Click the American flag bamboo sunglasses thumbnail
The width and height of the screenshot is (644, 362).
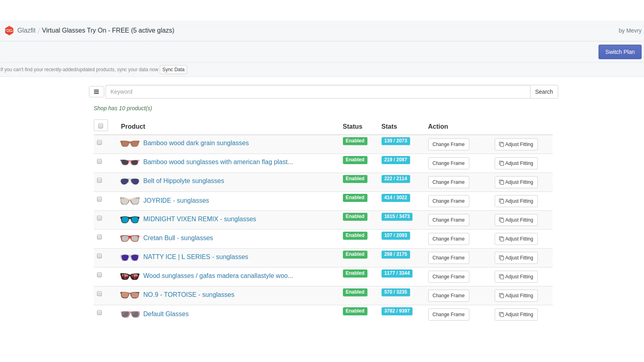130,162
